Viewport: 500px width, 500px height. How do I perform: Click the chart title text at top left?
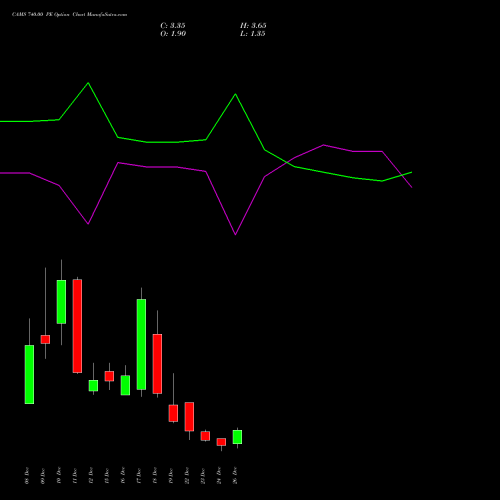coord(69,15)
